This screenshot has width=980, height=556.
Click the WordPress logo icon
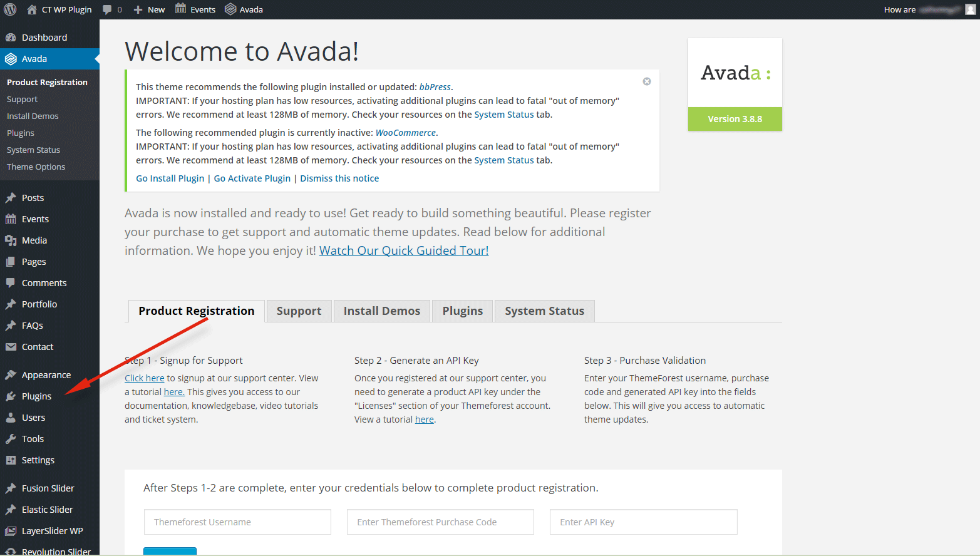tap(10, 9)
